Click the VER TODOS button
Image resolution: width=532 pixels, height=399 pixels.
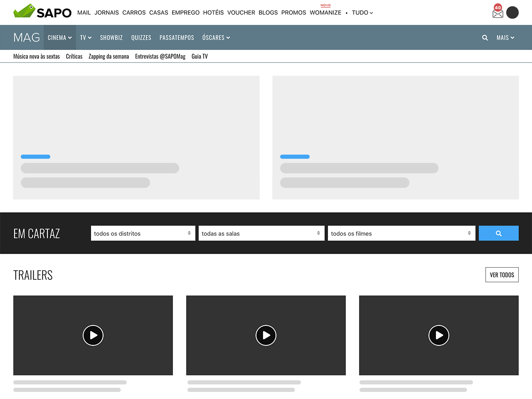pyautogui.click(x=502, y=274)
